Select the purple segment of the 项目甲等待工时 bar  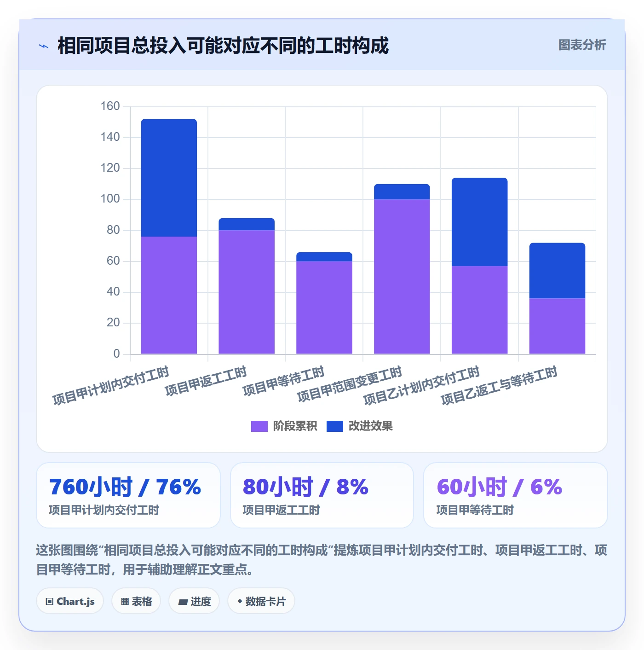324,308
